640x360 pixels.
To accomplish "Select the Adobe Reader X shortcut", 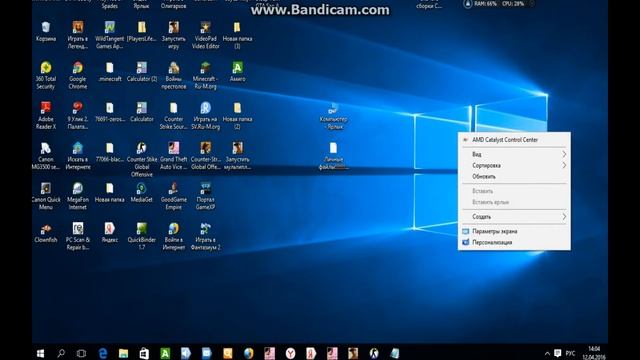I will [x=46, y=116].
